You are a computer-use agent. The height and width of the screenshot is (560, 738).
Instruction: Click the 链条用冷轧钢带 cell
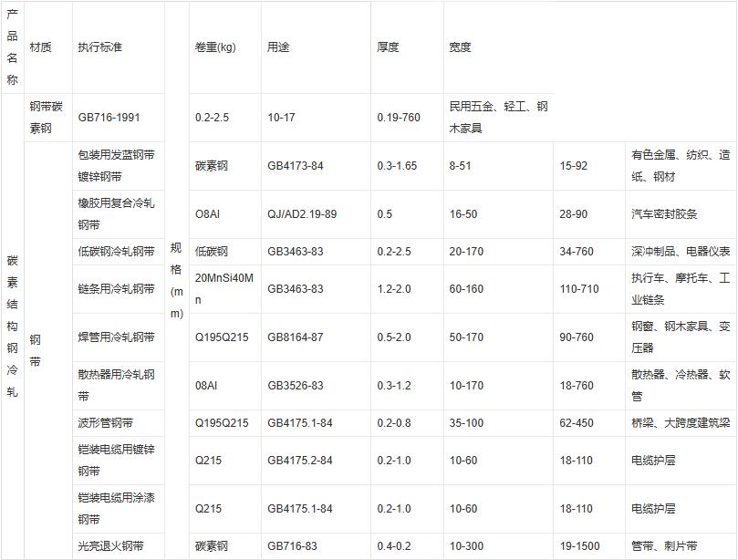pos(117,289)
